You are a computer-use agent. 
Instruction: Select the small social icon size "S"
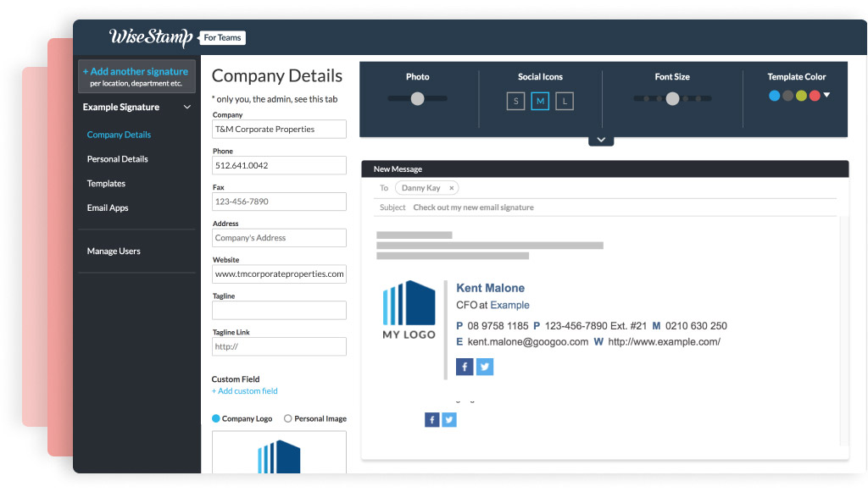tap(515, 100)
